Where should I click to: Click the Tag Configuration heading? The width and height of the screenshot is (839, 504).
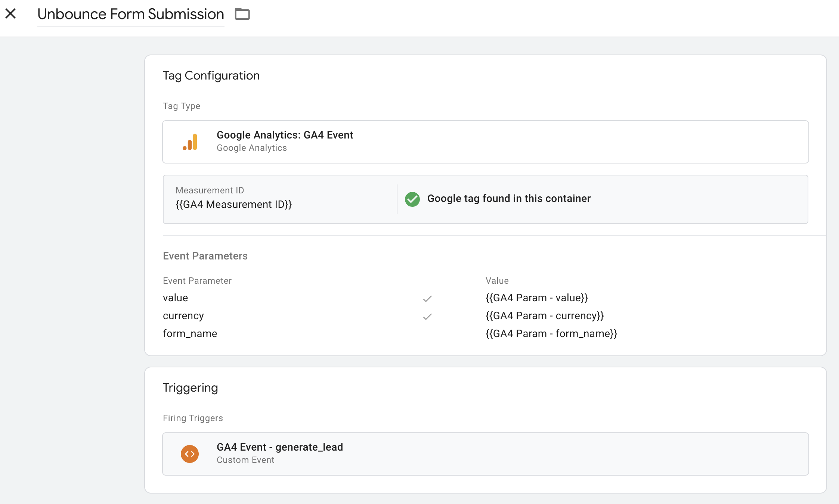[x=211, y=76]
